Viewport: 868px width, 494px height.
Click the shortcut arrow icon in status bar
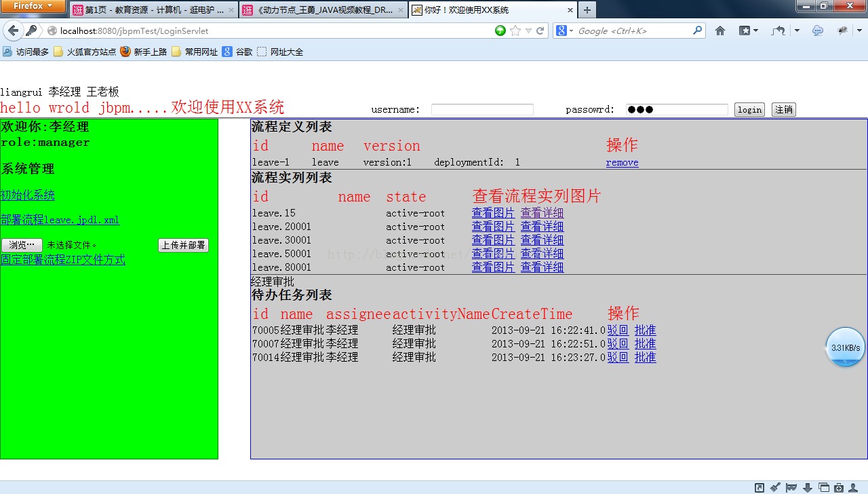759,487
